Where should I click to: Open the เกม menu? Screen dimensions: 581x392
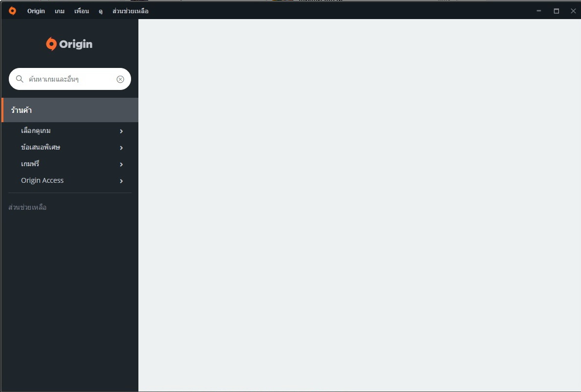coord(60,11)
